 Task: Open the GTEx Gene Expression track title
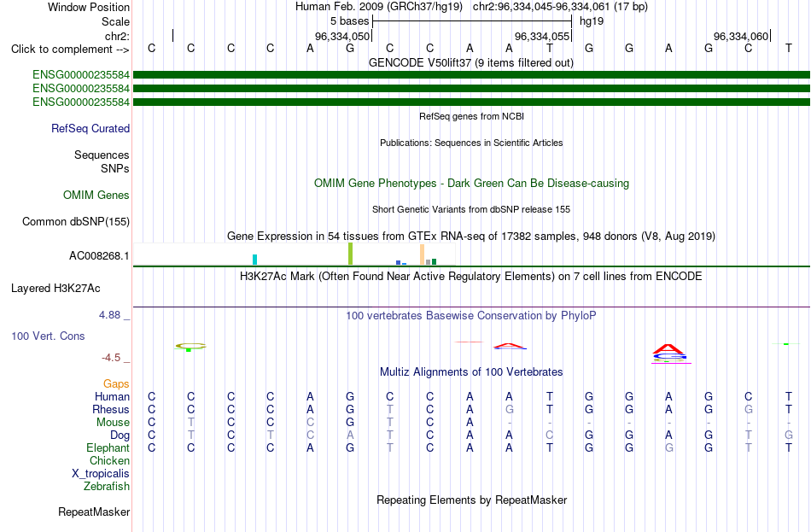click(x=471, y=236)
